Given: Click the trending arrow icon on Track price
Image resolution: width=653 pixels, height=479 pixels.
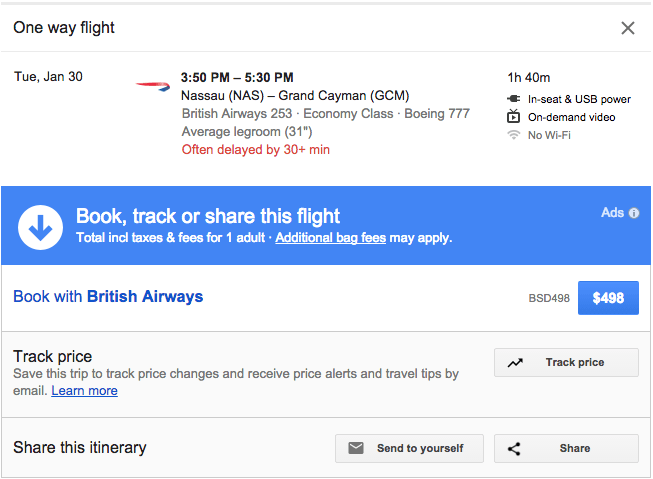Looking at the screenshot, I should [x=515, y=363].
